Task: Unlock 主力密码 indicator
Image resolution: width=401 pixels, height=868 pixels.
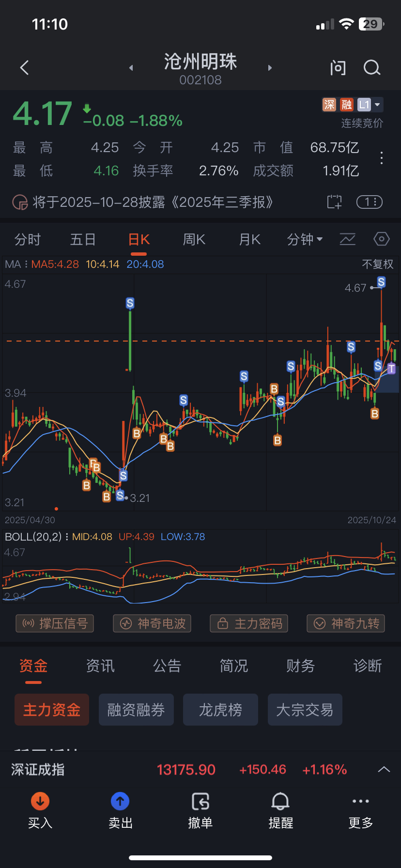Action: (x=249, y=623)
